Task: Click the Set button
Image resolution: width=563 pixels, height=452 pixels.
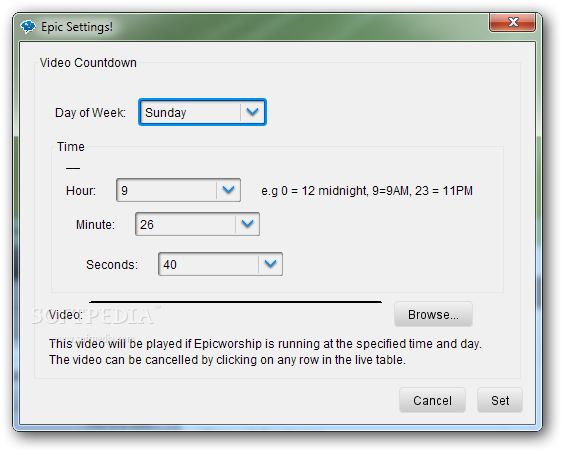Action: 500,400
